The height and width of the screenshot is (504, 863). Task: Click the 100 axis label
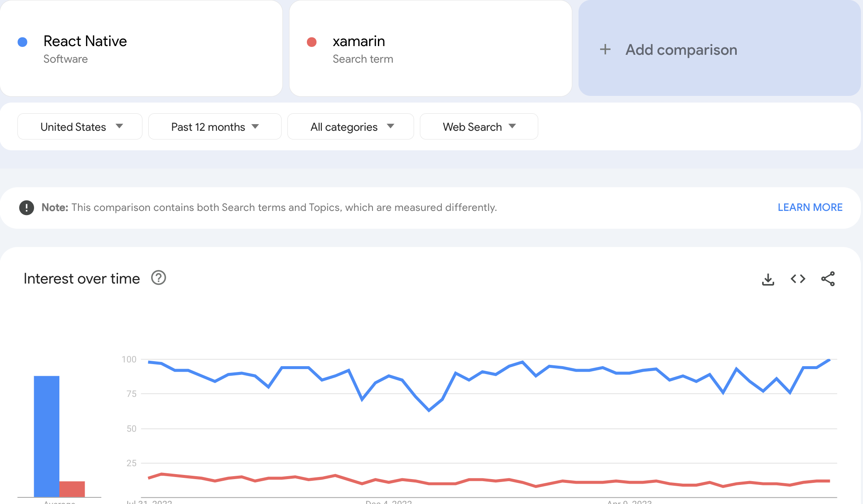129,360
